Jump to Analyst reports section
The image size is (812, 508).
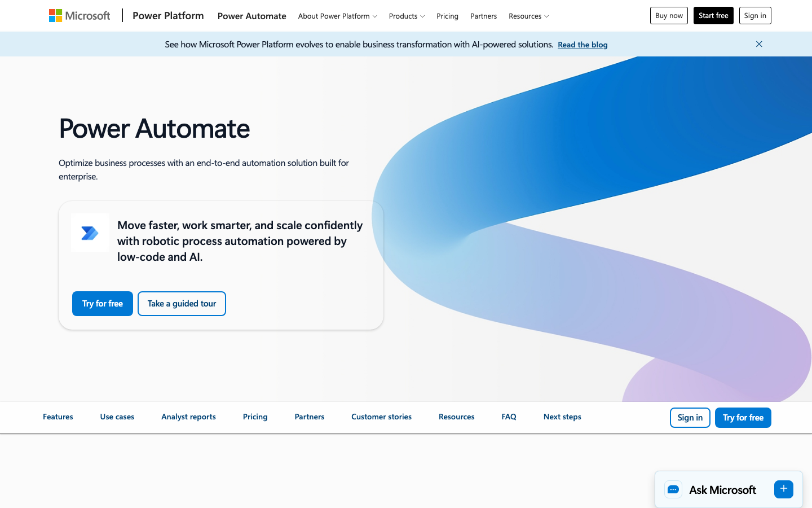(x=188, y=417)
